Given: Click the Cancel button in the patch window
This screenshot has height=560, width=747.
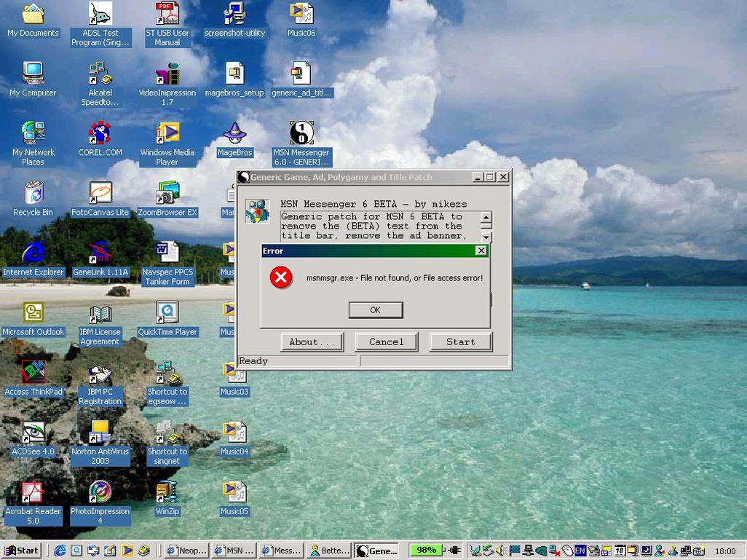Looking at the screenshot, I should [x=386, y=342].
